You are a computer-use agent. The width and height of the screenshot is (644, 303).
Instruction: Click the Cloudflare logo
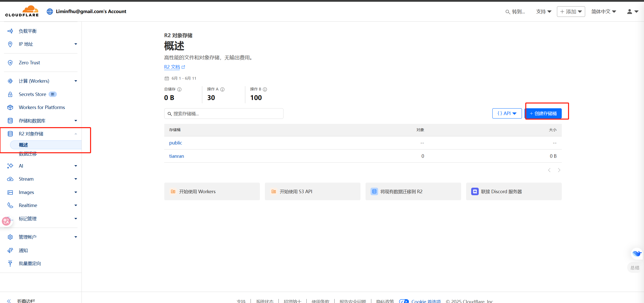coord(22,11)
